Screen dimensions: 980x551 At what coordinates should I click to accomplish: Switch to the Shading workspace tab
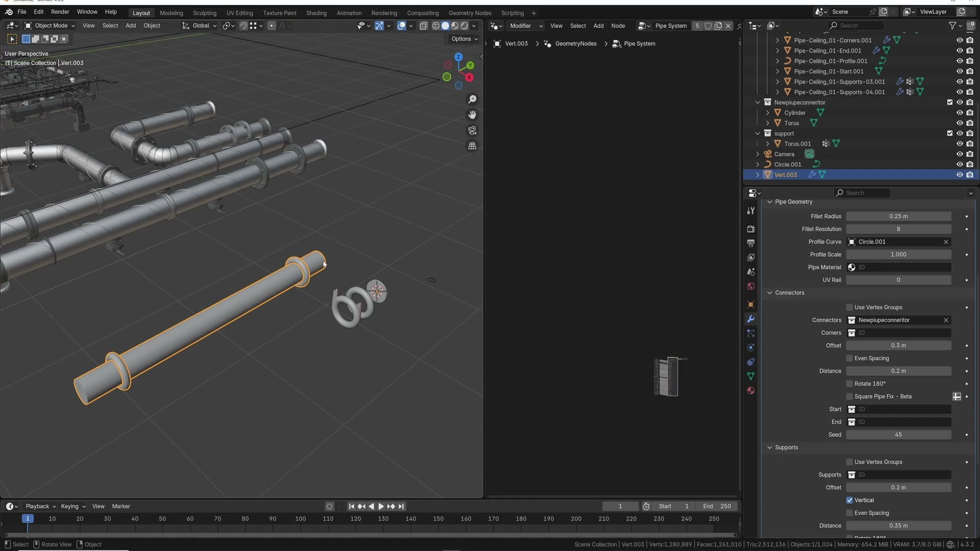coord(316,13)
